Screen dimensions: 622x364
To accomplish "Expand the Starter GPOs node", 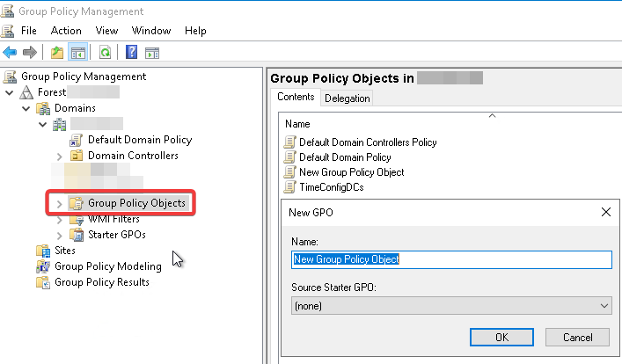I will point(60,236).
